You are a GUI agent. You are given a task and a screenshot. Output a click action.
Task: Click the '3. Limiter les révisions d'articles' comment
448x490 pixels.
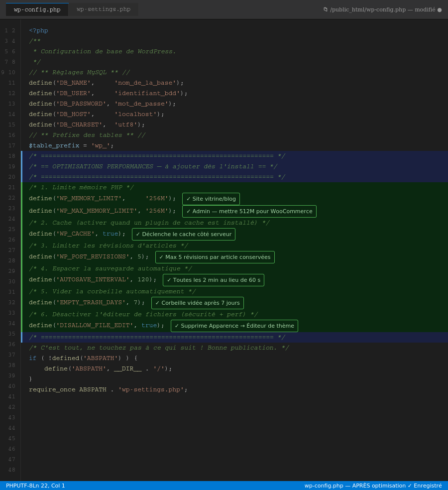[x=109, y=245]
